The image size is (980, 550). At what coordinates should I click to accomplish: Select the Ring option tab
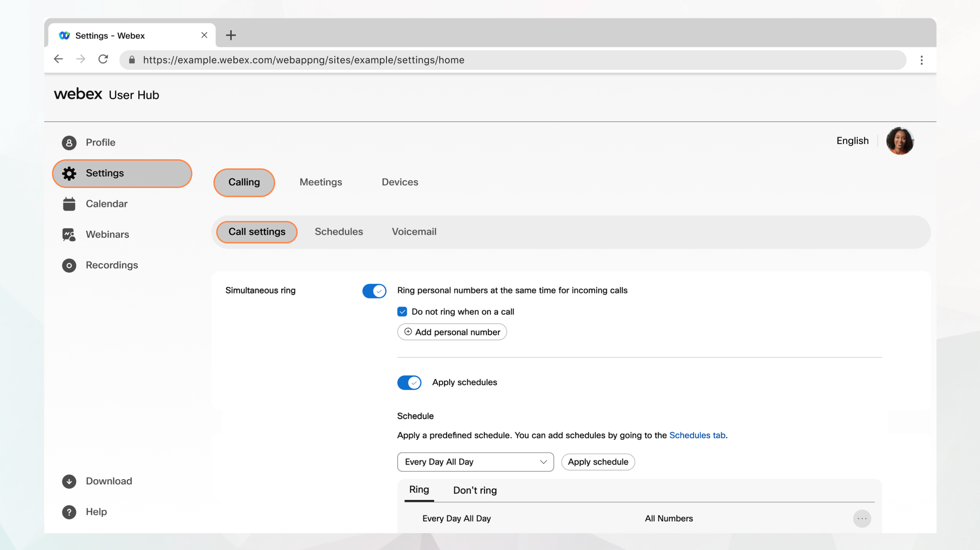(x=419, y=489)
